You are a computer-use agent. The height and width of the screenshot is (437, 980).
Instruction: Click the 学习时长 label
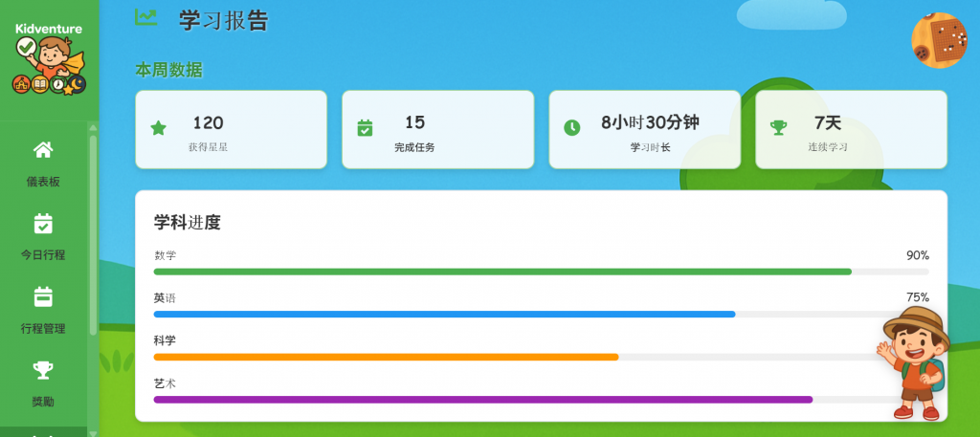(650, 148)
